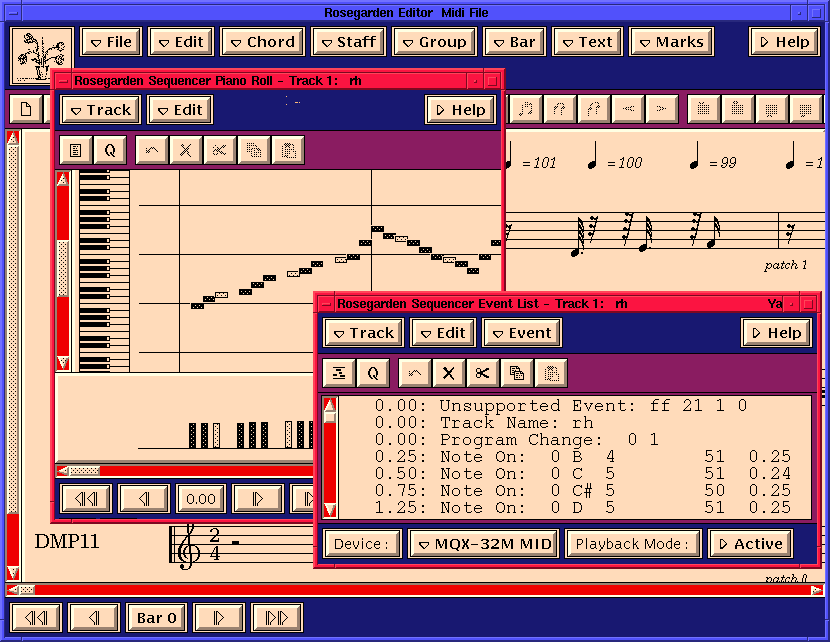Toggle the Active playback mode button
This screenshot has height=642, width=830.
[x=750, y=544]
